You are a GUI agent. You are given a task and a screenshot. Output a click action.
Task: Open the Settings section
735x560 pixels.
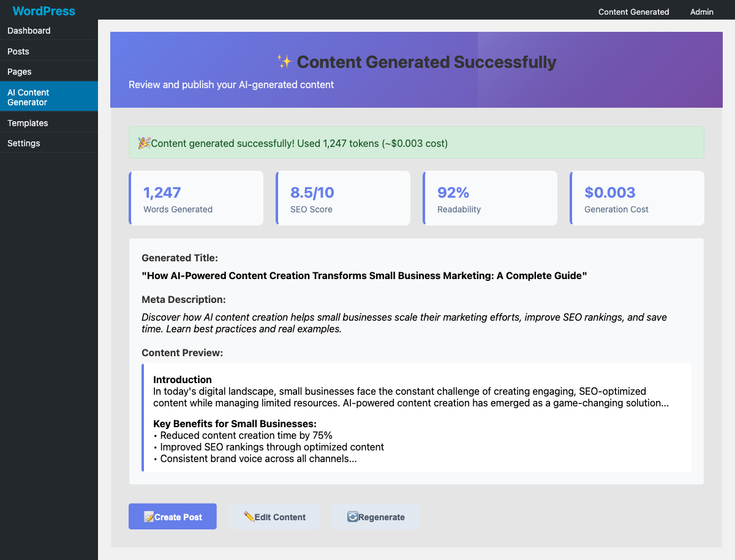coord(23,143)
